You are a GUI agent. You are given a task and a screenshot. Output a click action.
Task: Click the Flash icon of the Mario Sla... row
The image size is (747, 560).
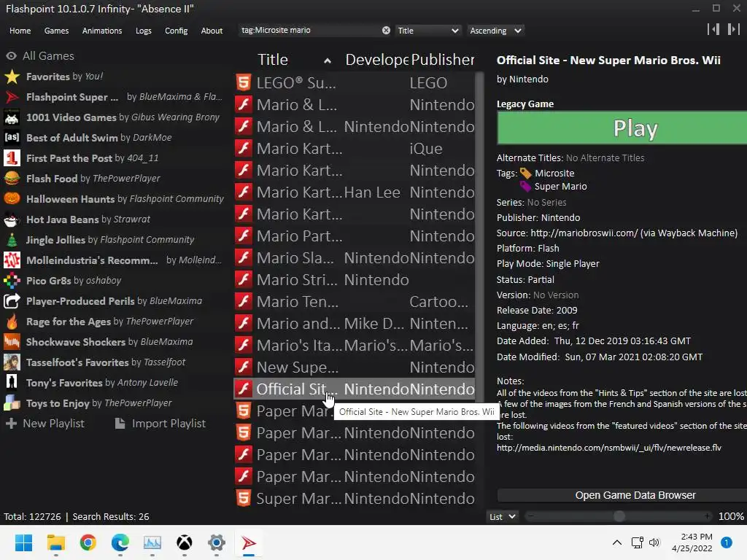[x=244, y=257]
